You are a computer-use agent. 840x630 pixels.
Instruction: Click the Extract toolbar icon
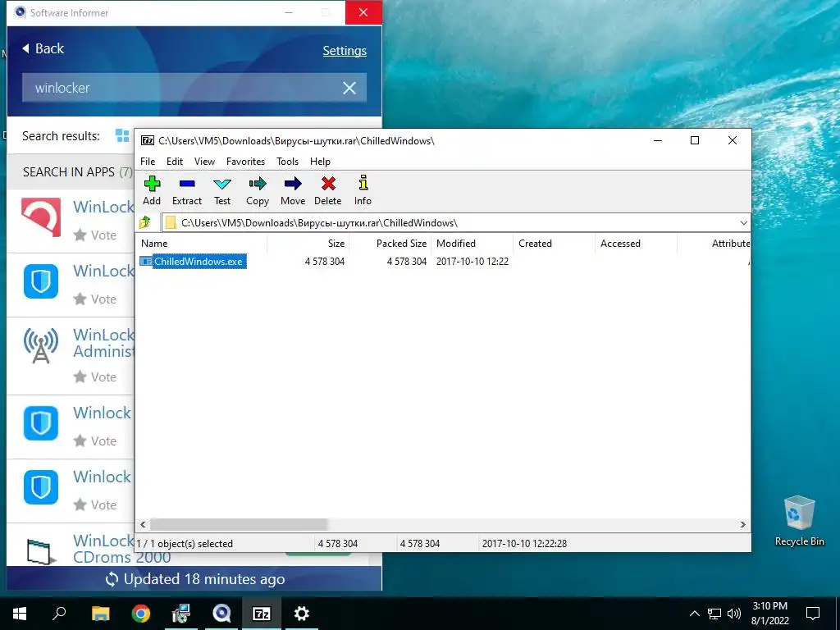(187, 184)
